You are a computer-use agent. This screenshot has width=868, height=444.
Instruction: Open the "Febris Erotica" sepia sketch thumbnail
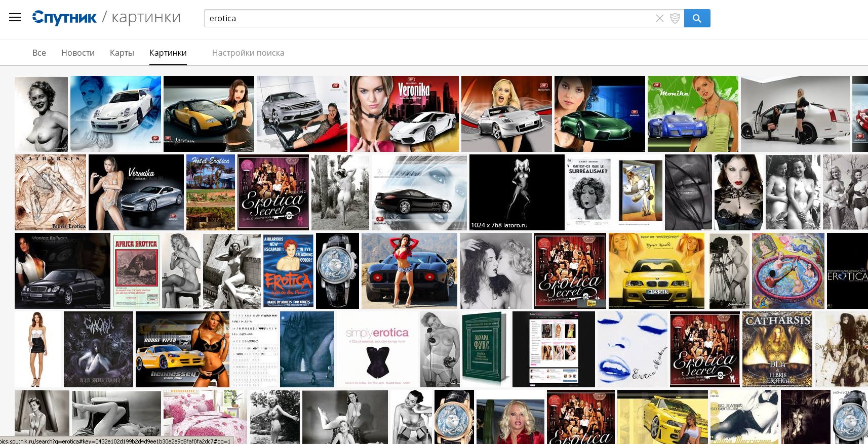[x=50, y=192]
